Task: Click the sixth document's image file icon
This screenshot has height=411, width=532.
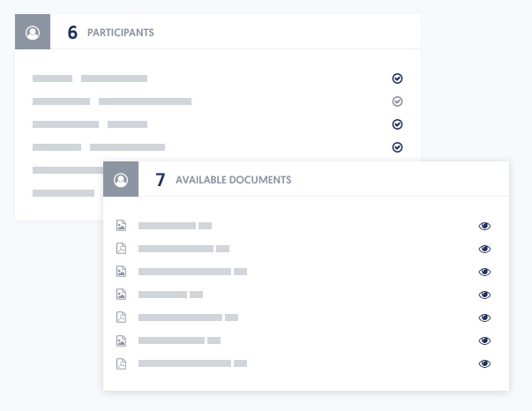Action: (x=122, y=340)
